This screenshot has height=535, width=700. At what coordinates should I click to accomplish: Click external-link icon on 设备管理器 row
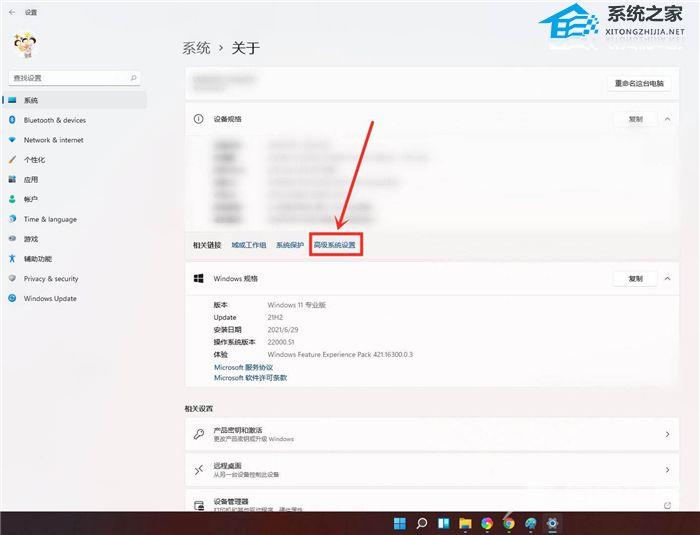click(667, 506)
